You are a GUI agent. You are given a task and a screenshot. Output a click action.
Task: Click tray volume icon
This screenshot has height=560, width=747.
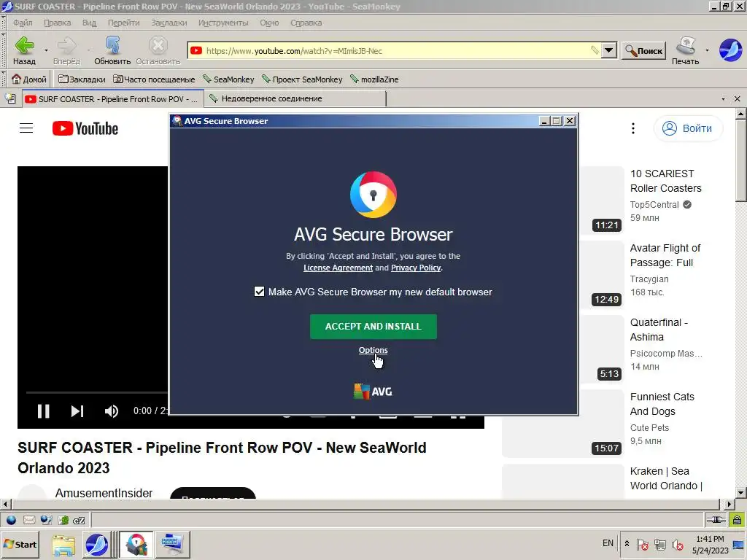click(677, 544)
